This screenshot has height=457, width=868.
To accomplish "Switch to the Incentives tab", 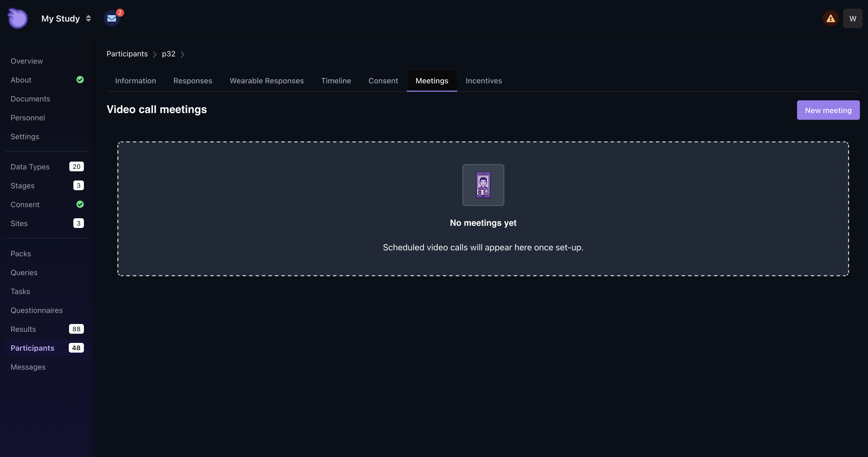I will (484, 81).
